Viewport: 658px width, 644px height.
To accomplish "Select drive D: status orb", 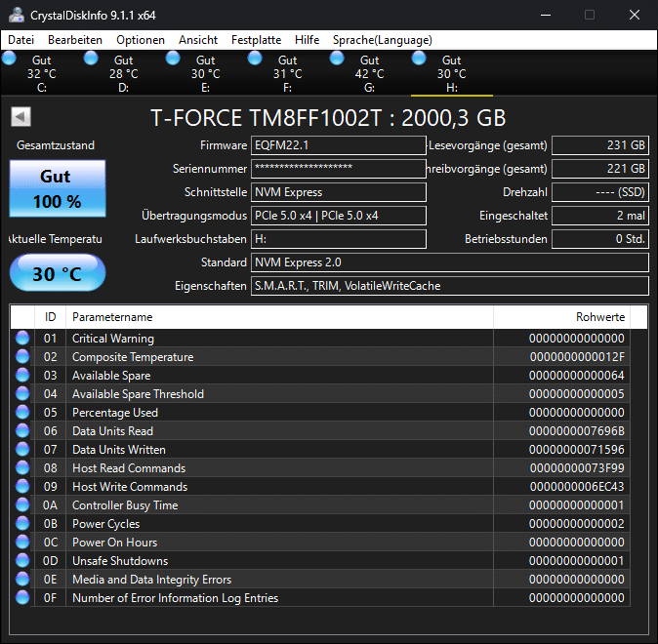I will [92, 59].
